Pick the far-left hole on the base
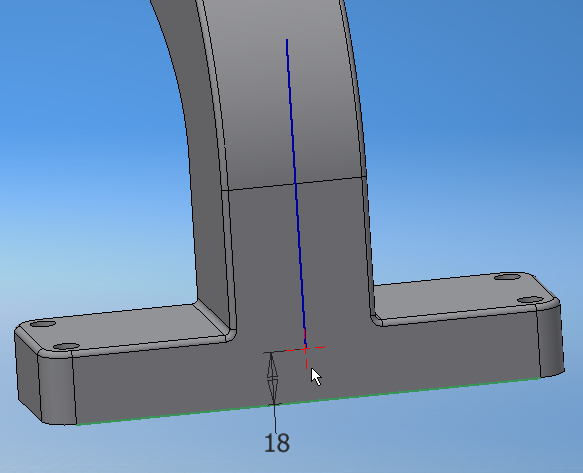Viewport: 583px width, 473px height. click(43, 324)
